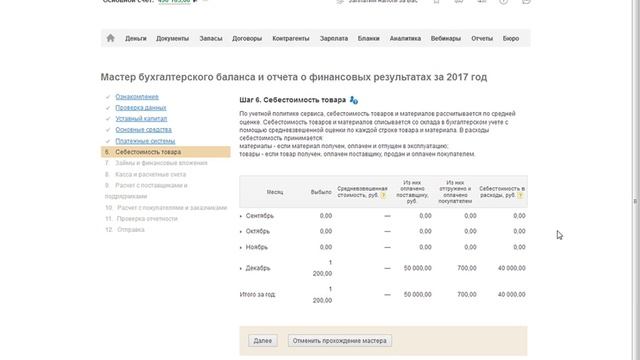Viewport: 640px width, 360px height.
Task: Expand the Декабрь row
Action: point(241,268)
